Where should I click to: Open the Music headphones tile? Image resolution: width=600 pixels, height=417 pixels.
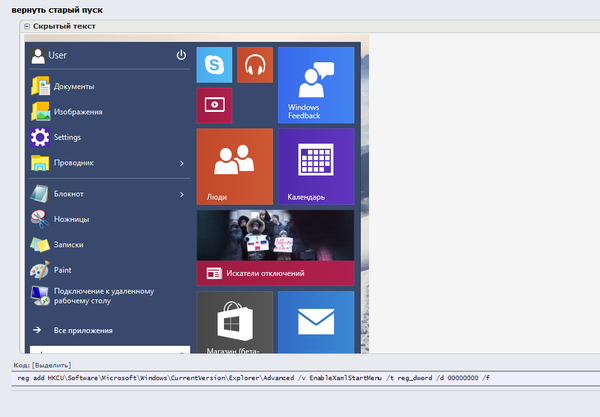pyautogui.click(x=255, y=65)
